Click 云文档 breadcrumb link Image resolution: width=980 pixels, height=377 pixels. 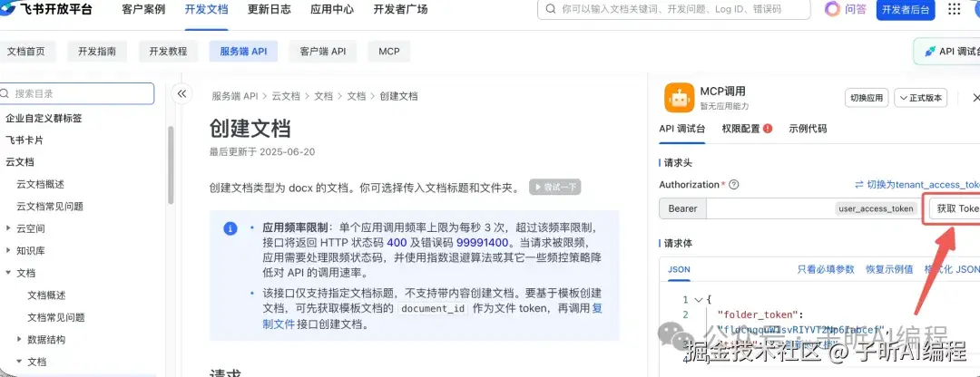pyautogui.click(x=287, y=96)
